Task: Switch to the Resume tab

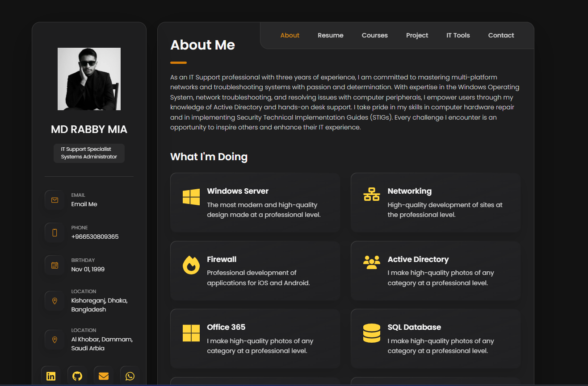Action: (331, 35)
